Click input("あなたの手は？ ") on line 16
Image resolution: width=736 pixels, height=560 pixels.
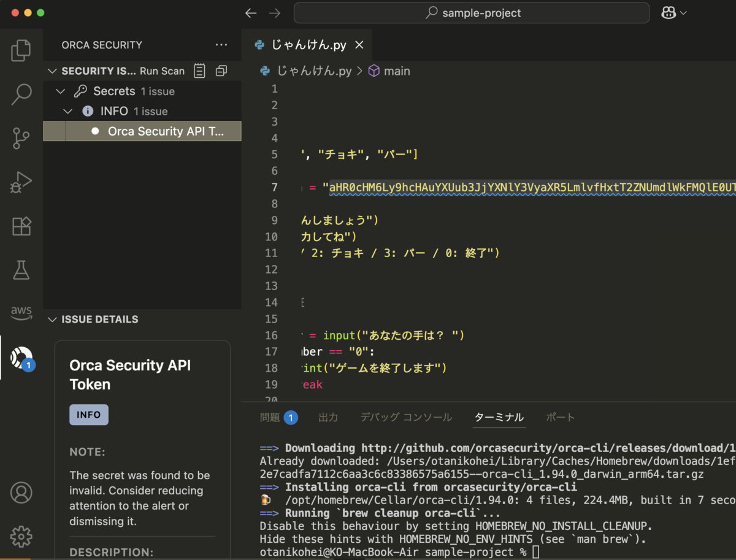point(394,336)
